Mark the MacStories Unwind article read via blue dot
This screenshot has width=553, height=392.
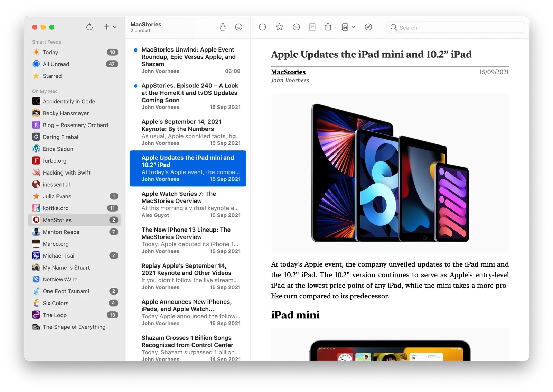[x=135, y=49]
